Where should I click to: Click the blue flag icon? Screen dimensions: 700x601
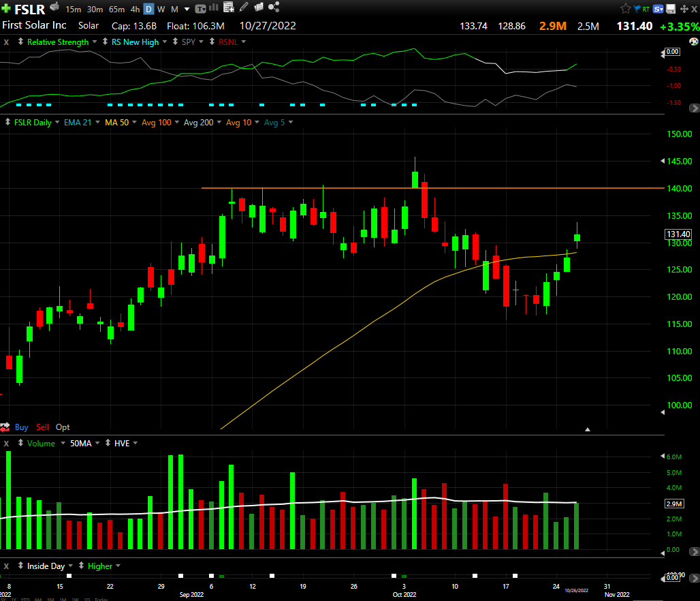pyautogui.click(x=637, y=8)
